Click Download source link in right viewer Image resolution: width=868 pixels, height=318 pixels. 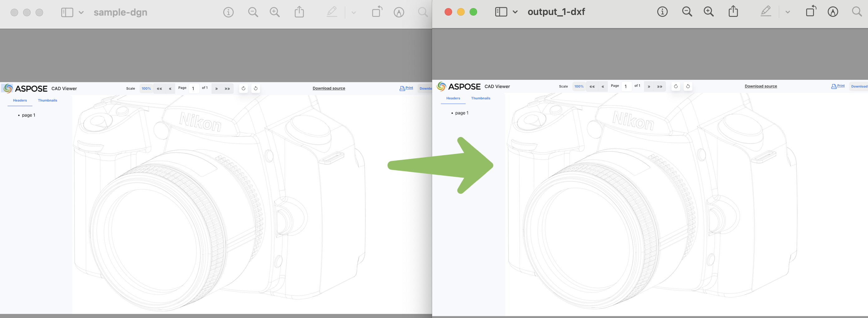coord(761,86)
